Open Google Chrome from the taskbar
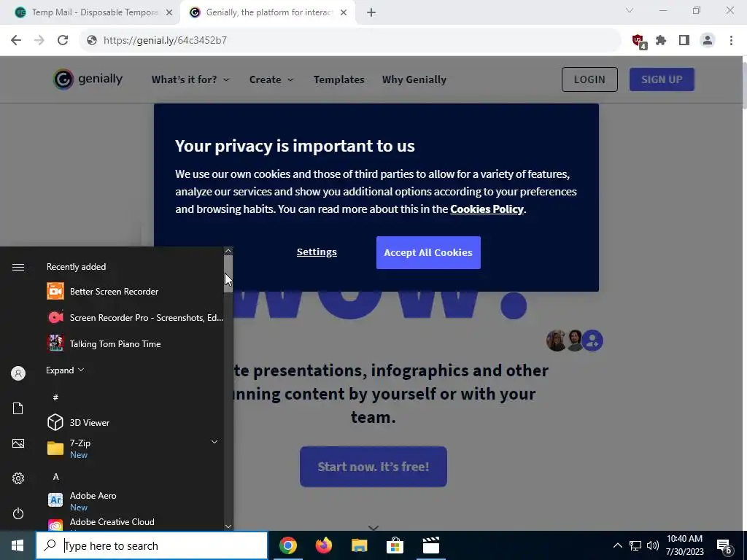Viewport: 747px width, 560px height. [x=287, y=545]
